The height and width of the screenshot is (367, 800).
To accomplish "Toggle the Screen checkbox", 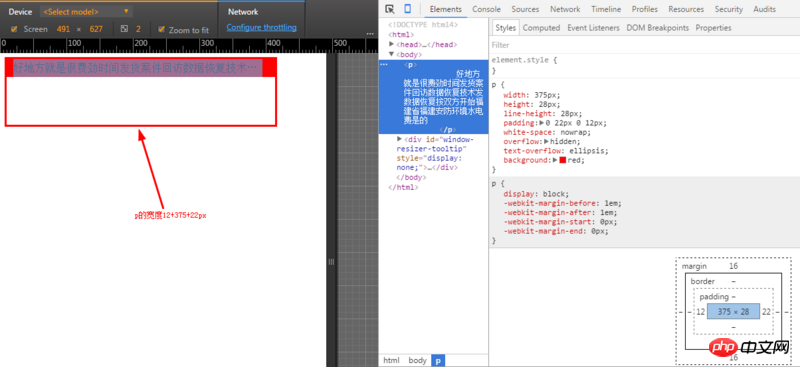I will [x=14, y=29].
